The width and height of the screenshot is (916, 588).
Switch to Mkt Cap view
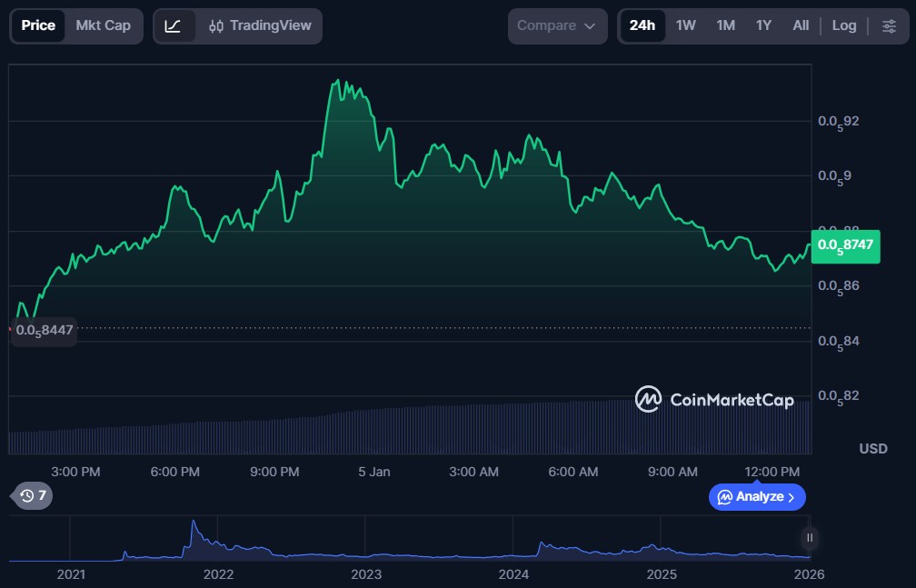point(103,26)
